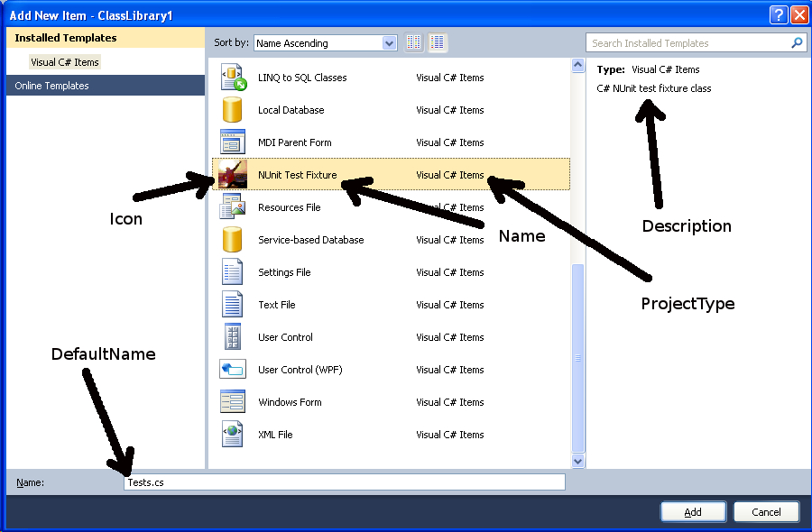Screen dimensions: 812x532
Task: Click Visual C# Items beside Settings File
Action: [x=450, y=272]
